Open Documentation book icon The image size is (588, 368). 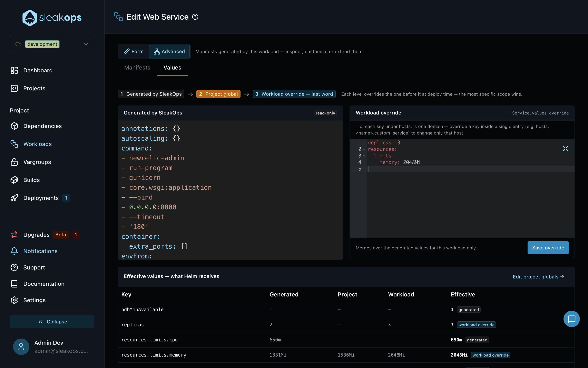coord(14,284)
